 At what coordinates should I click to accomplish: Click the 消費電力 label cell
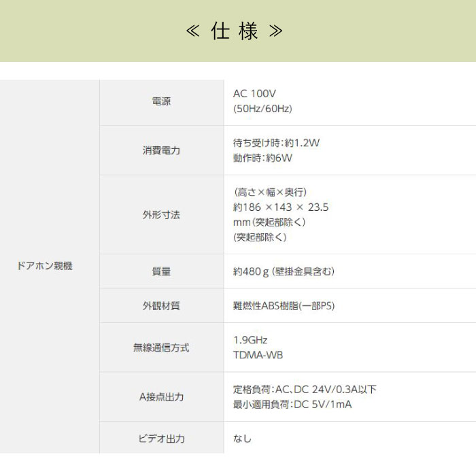pos(161,150)
